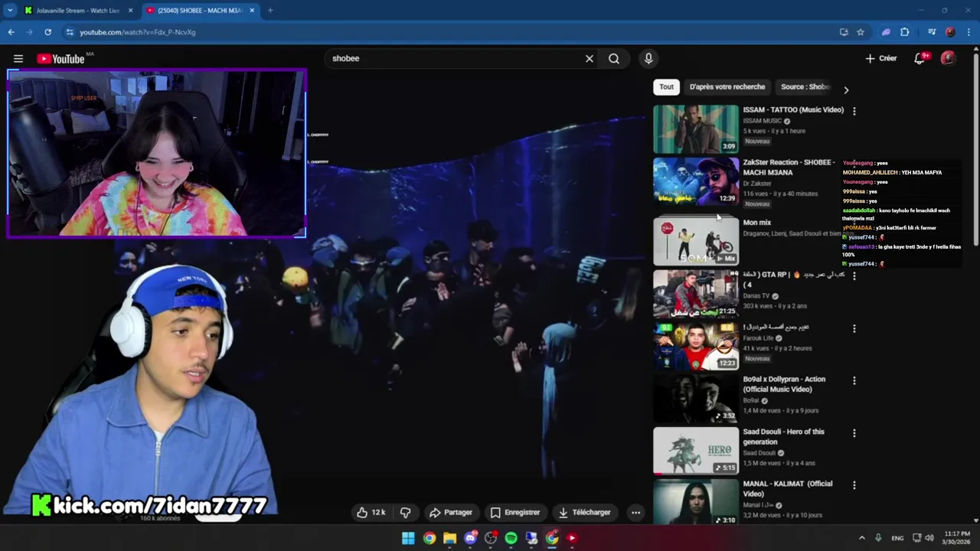Click the install/cast icon in address bar
This screenshot has height=551, width=980.
point(844,32)
